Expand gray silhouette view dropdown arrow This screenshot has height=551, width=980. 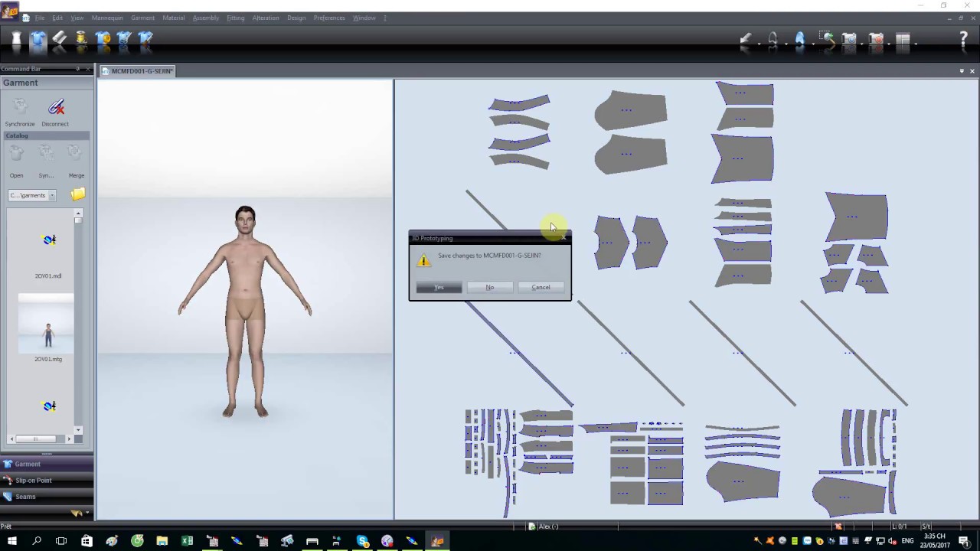pyautogui.click(x=785, y=43)
